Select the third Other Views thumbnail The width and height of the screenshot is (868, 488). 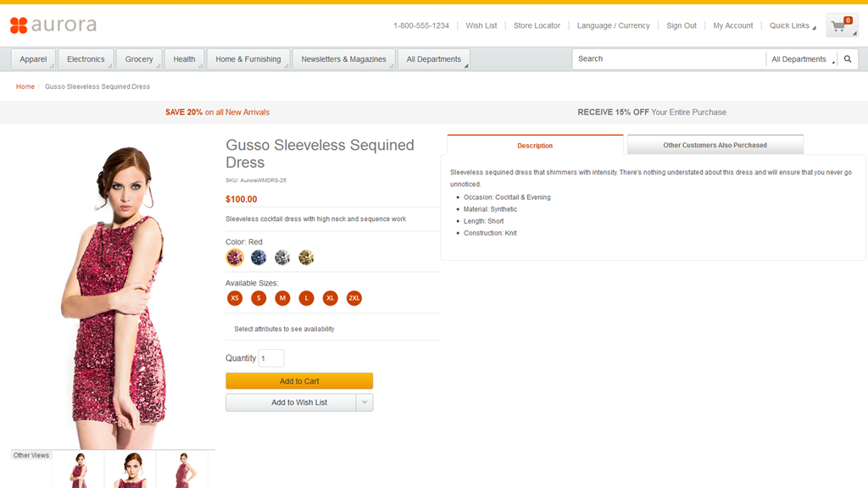pos(182,469)
